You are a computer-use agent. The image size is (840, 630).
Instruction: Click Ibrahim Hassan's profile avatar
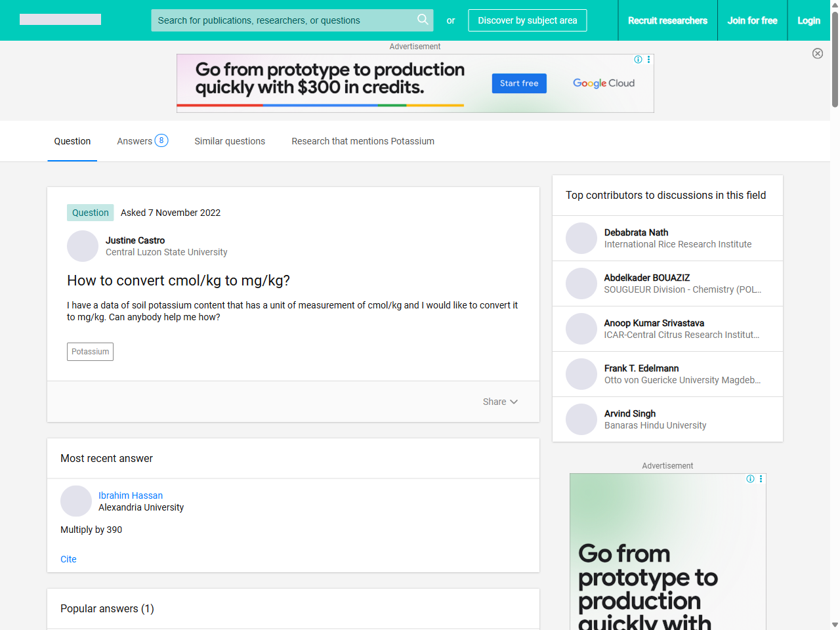coord(76,501)
